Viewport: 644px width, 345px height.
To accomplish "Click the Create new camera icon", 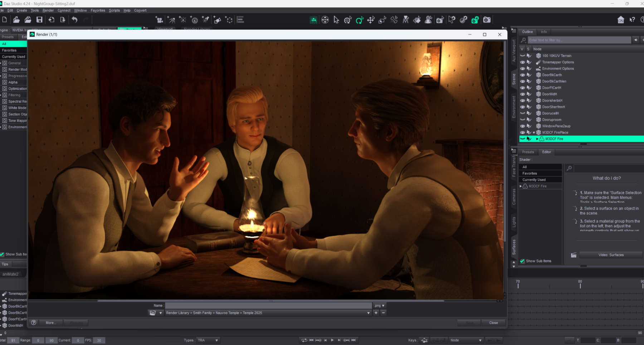I will click(159, 20).
